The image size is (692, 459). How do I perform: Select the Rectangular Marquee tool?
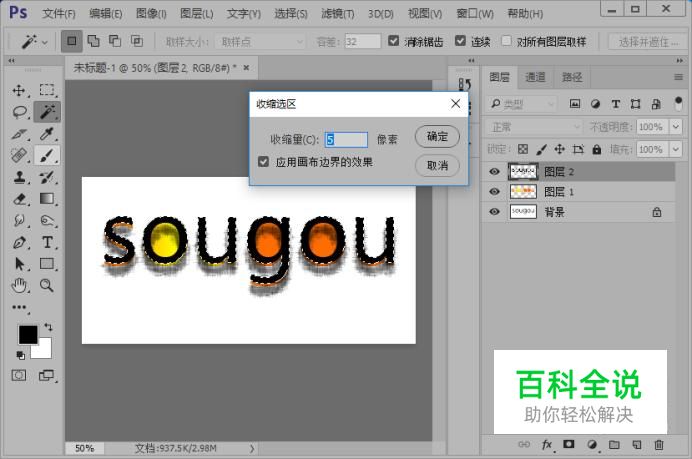47,90
